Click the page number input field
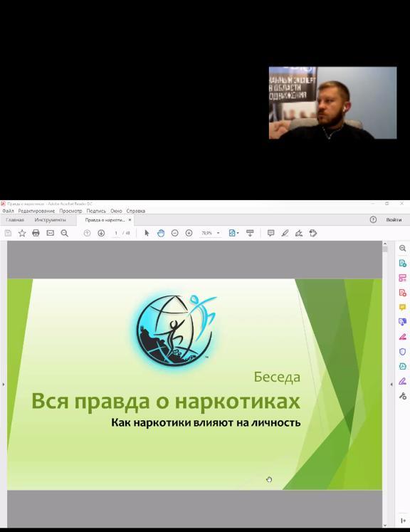 (x=116, y=233)
